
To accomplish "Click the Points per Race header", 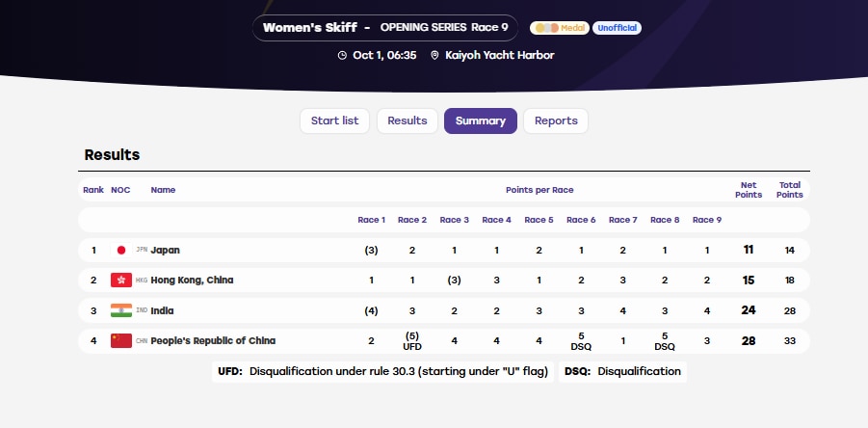I will 539,190.
